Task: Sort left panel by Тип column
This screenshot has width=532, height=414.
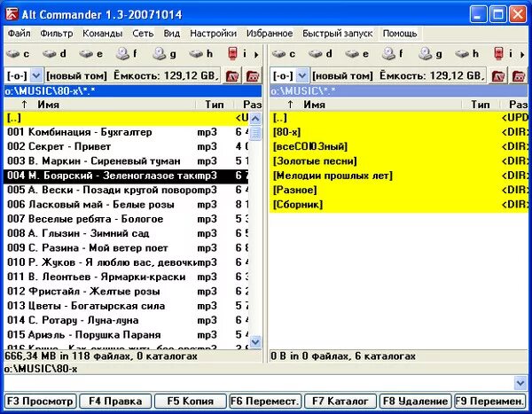Action: [x=215, y=105]
